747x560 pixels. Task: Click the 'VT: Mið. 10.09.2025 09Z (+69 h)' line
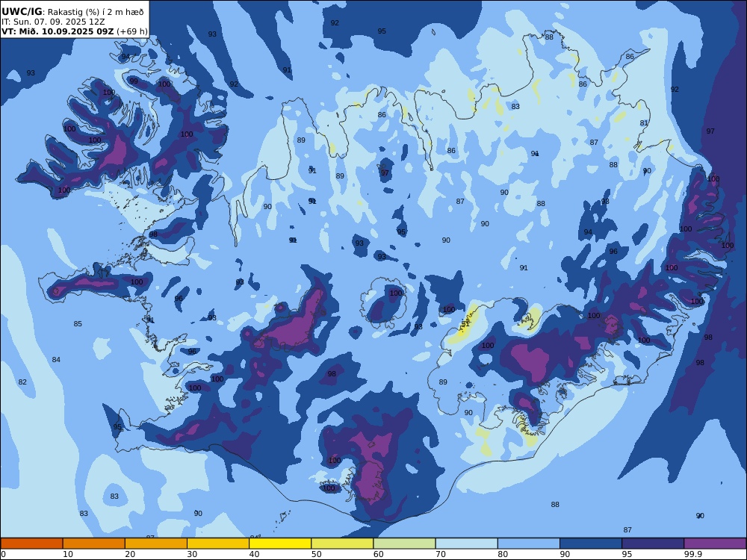[x=74, y=31]
